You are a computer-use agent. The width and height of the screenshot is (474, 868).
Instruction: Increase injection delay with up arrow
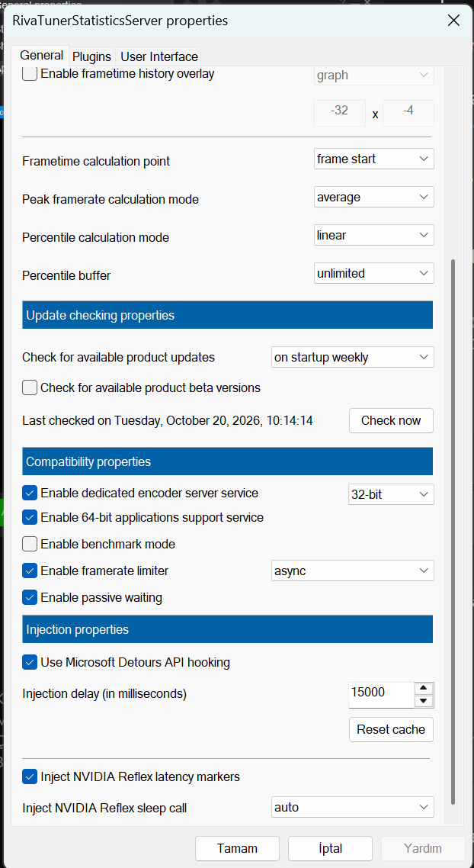click(x=424, y=689)
